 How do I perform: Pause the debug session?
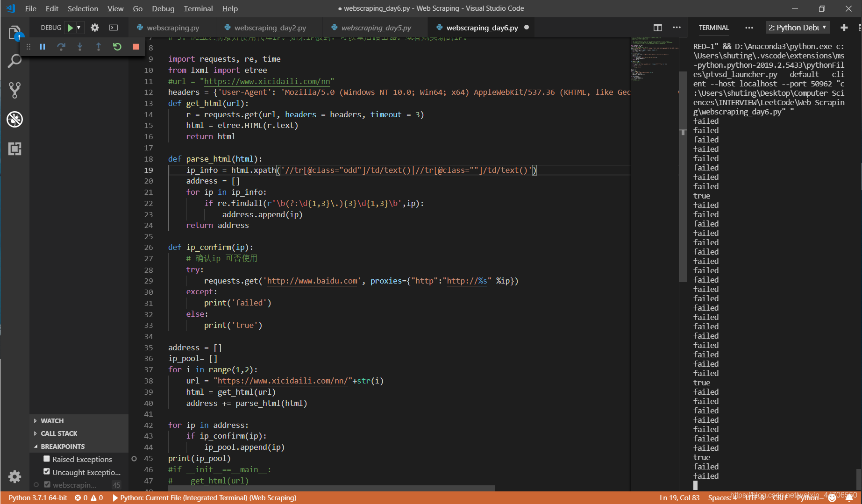(43, 47)
